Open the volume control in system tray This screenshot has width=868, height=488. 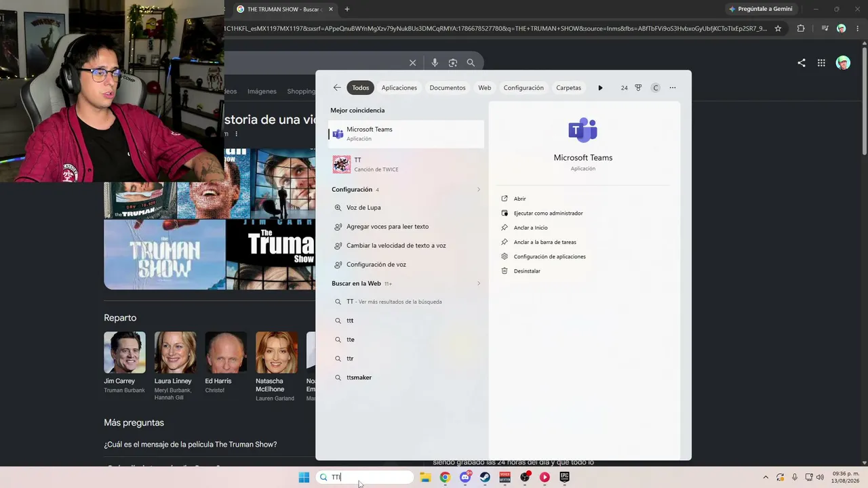pos(820,477)
